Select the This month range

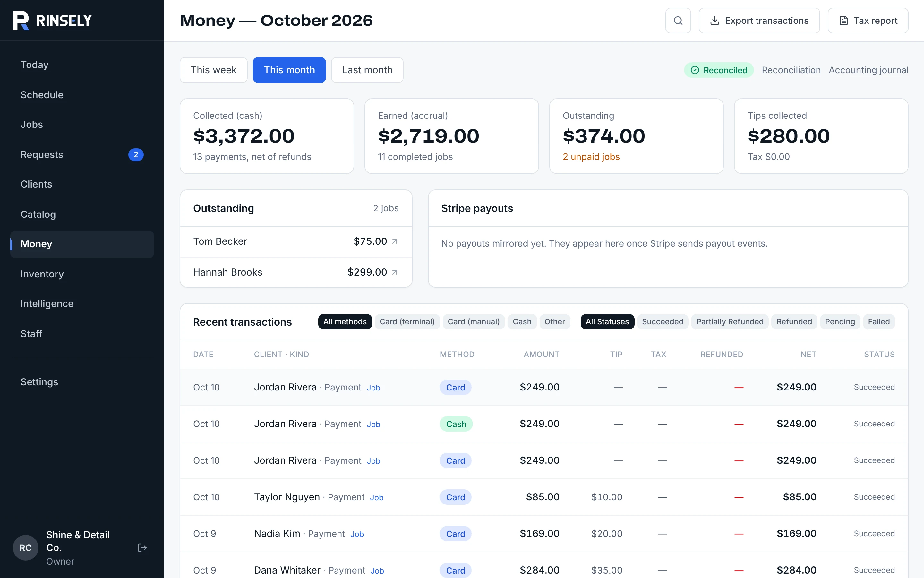point(289,70)
